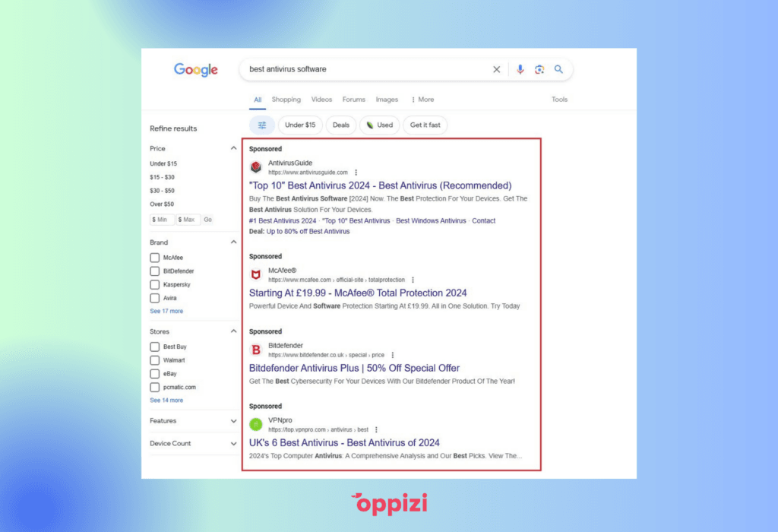The image size is (778, 532).
Task: Enable the Best Buy store checkbox
Action: [155, 347]
